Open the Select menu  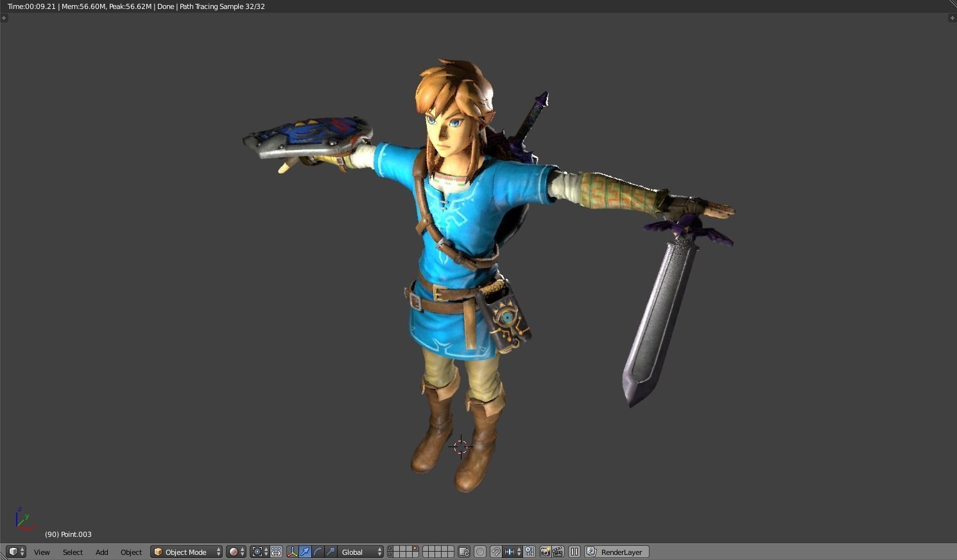(x=73, y=552)
